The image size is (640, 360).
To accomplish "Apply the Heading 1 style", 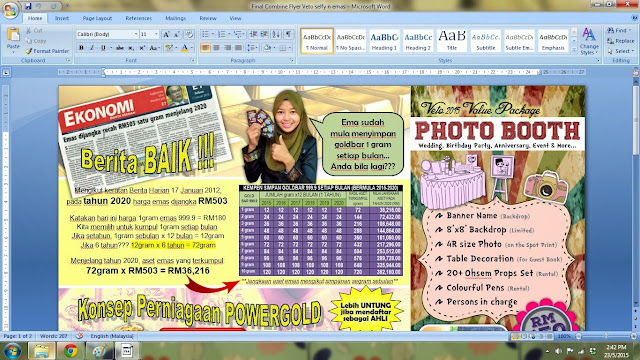I will 384,40.
